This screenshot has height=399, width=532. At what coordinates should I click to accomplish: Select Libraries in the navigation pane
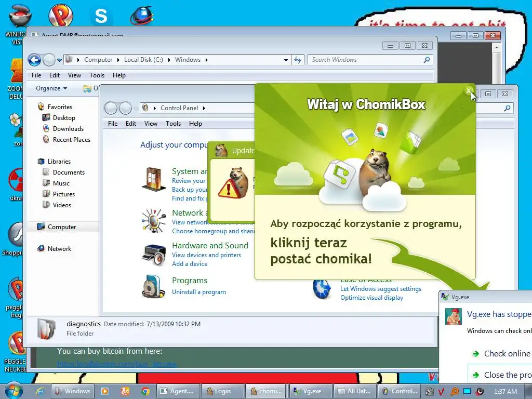59,162
